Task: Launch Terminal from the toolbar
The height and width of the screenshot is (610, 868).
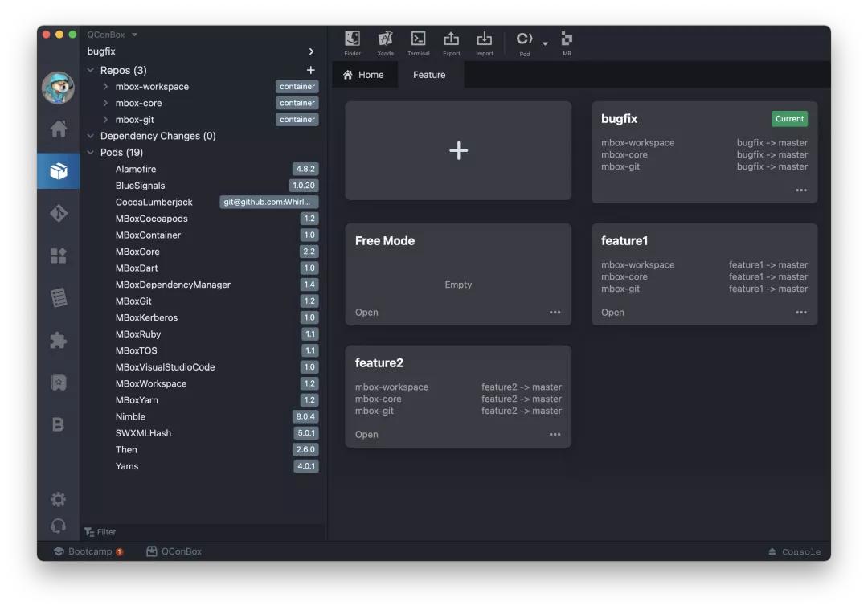Action: point(418,42)
